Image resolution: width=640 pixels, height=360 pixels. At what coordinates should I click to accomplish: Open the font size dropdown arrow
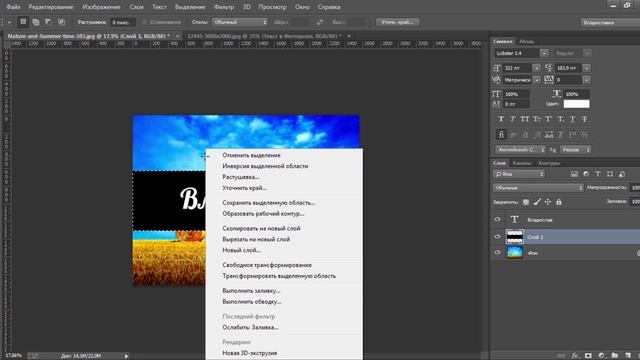536,68
